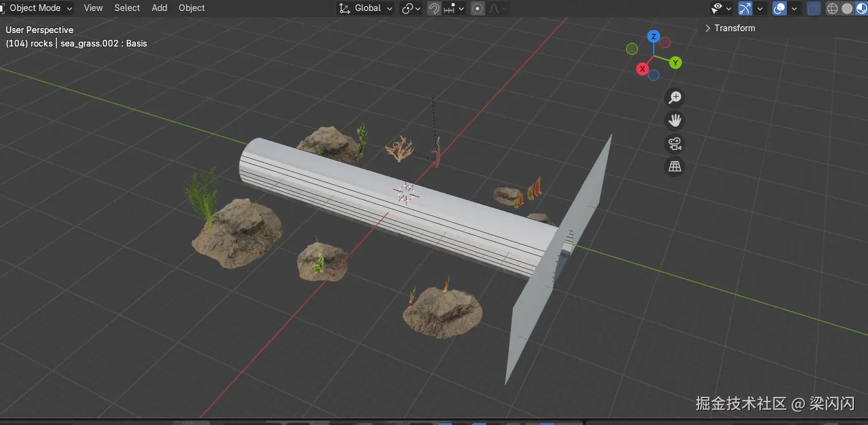Click the pan hand viewport button

[675, 120]
